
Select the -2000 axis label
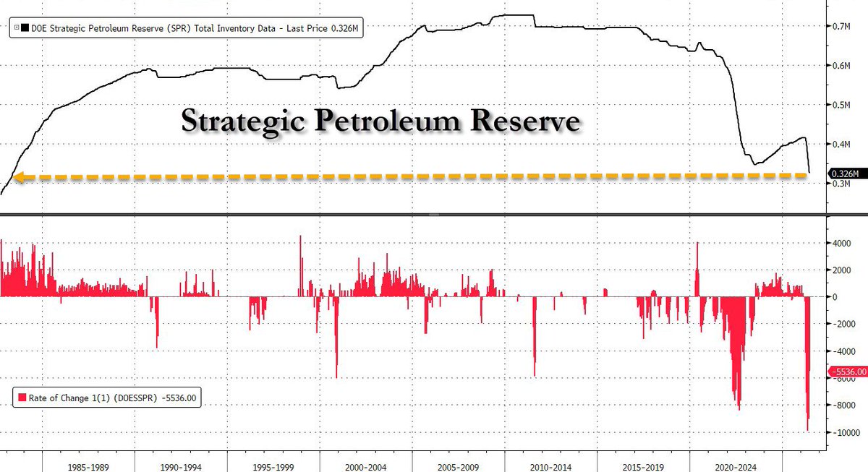click(843, 324)
